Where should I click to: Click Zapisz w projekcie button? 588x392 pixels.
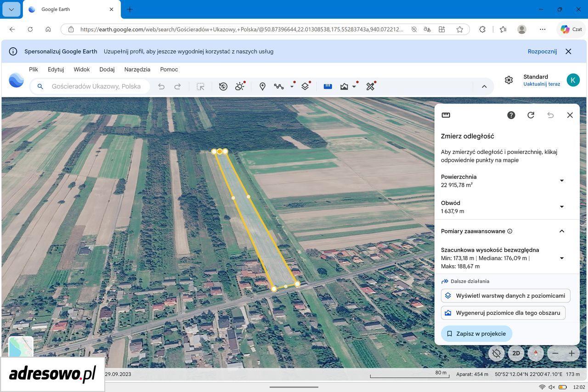pos(476,334)
